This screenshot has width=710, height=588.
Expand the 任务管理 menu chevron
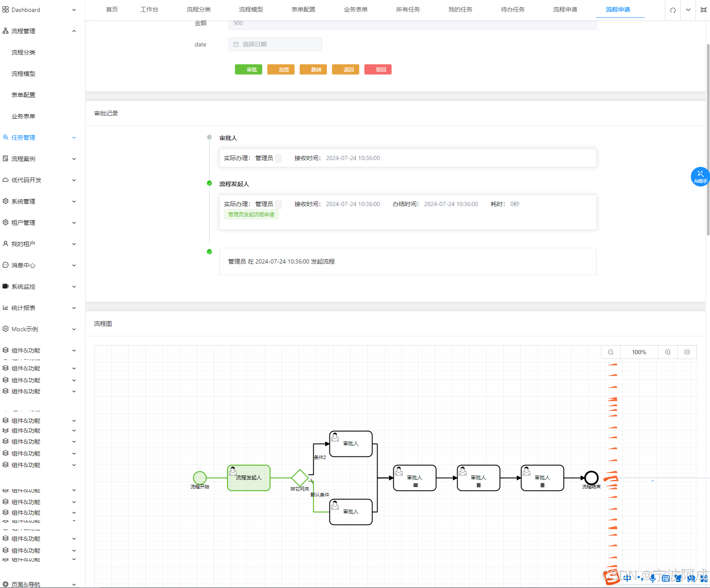click(74, 138)
